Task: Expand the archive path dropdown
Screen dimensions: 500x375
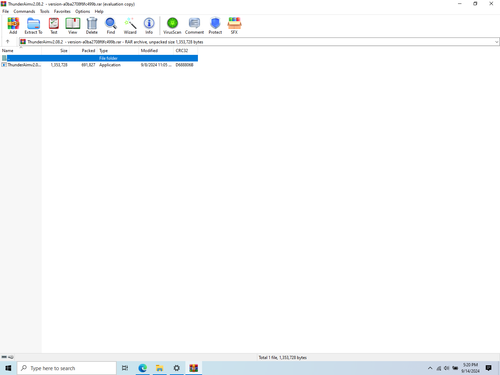Action: 496,42
